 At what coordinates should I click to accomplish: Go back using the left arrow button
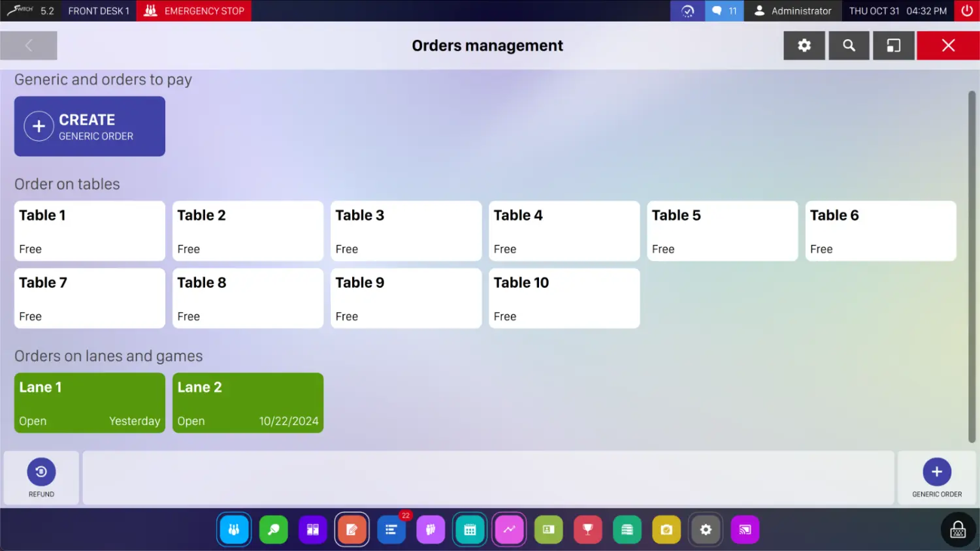pos(29,46)
